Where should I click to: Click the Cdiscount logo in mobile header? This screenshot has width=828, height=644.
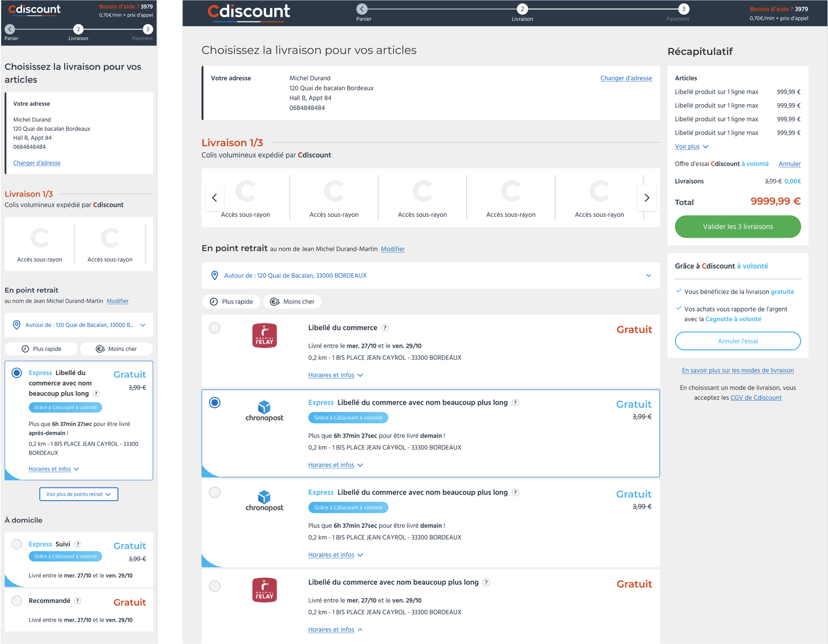pos(34,9)
